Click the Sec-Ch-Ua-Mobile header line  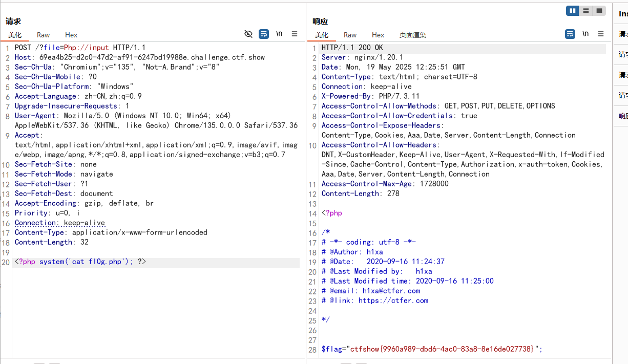56,77
